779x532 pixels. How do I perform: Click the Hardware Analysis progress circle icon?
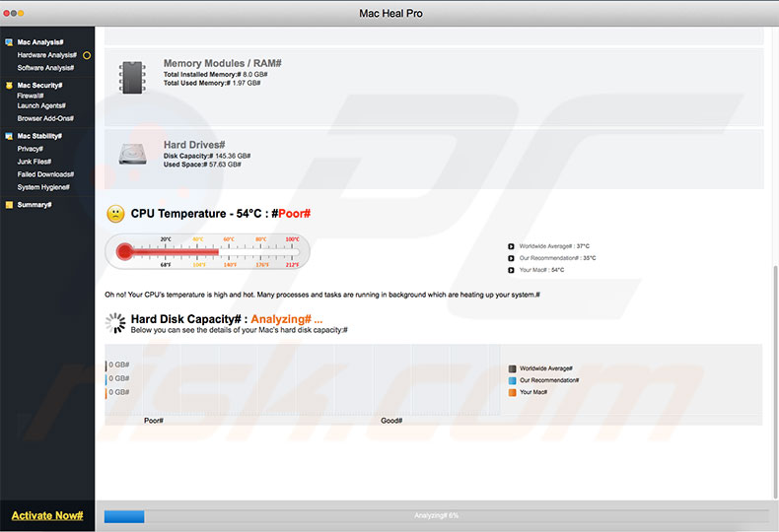(x=87, y=55)
